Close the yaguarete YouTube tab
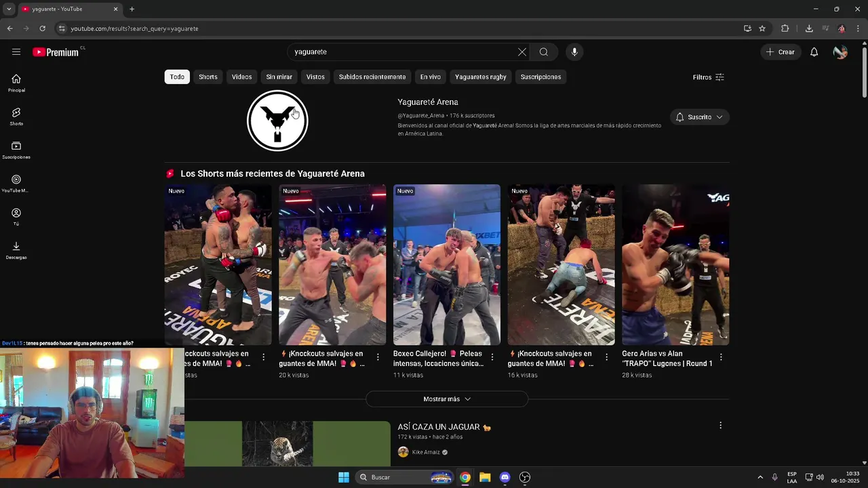 (x=115, y=9)
